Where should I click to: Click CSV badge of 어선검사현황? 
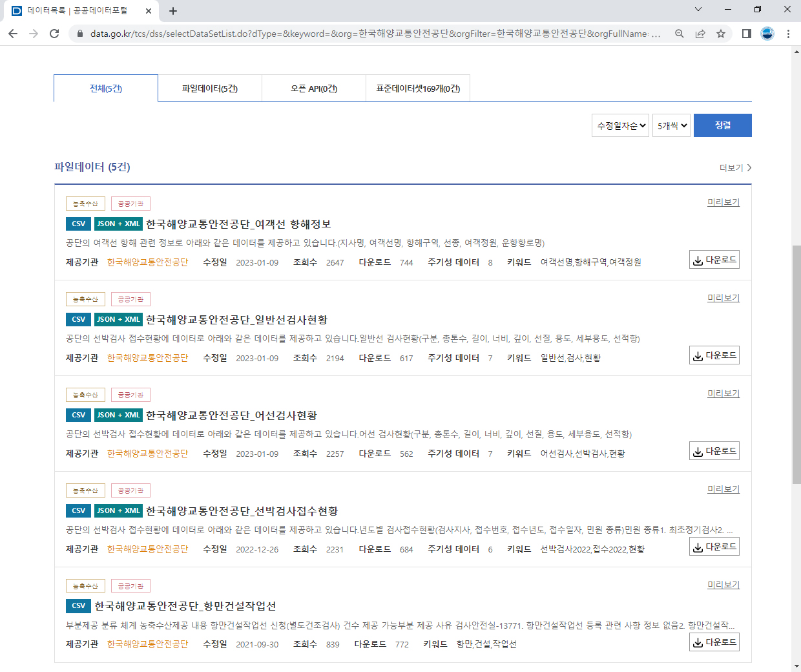pyautogui.click(x=79, y=415)
